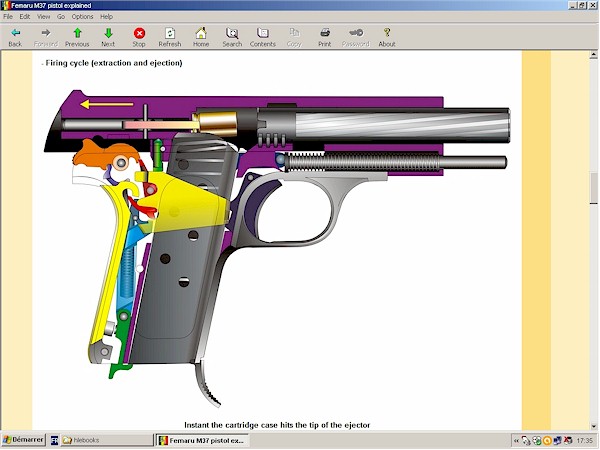This screenshot has height=450, width=600.
Task: Click the app icon in the title bar
Action: tap(6, 5)
